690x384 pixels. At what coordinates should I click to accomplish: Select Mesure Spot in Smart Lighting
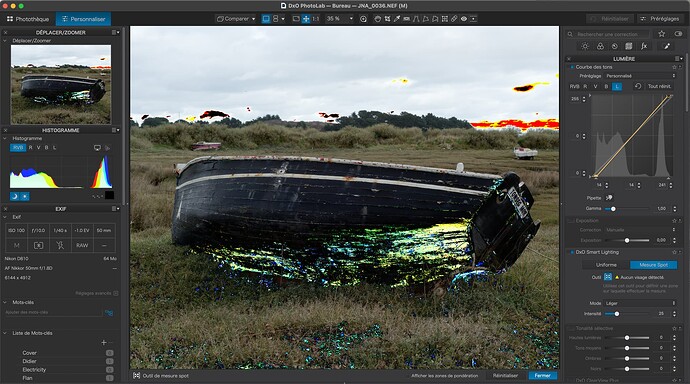(653, 265)
